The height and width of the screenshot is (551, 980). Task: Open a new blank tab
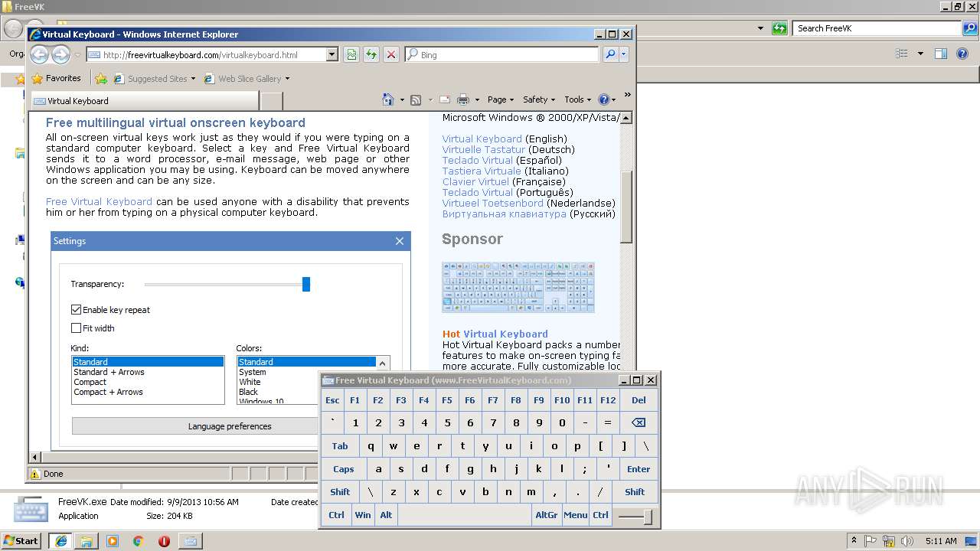tap(272, 101)
